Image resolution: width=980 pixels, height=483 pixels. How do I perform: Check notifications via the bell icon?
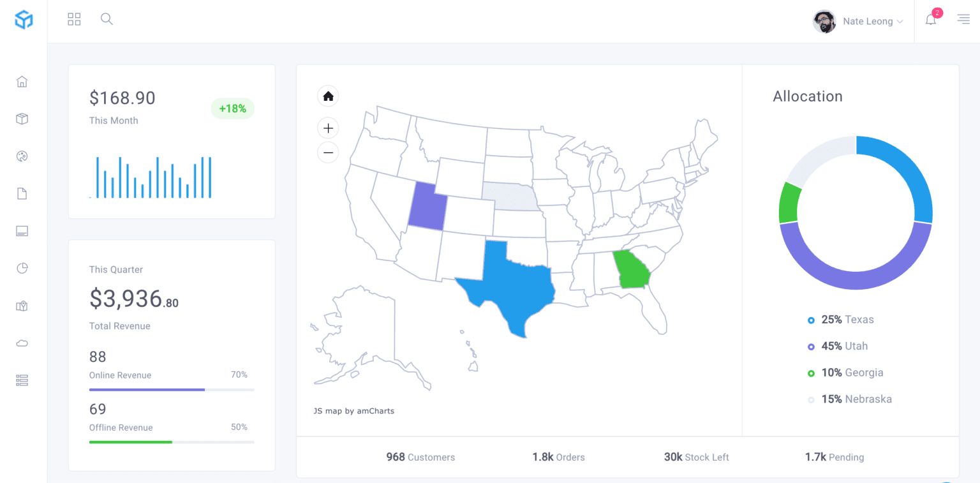[930, 20]
